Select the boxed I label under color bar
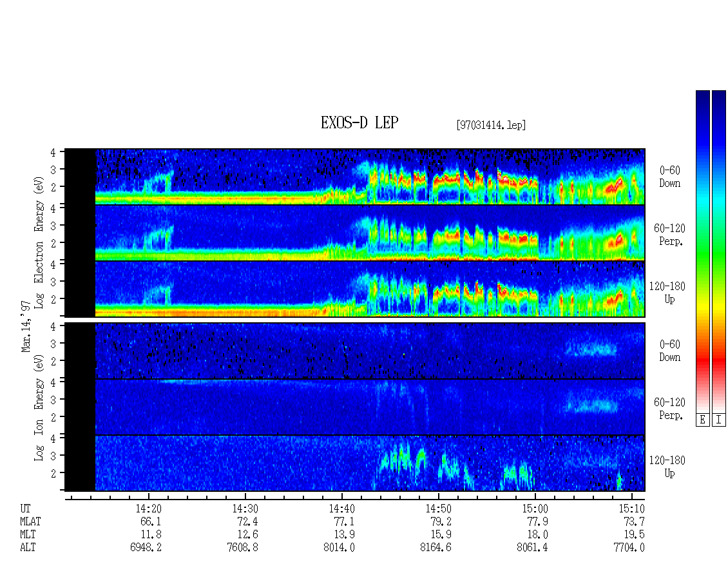 tap(719, 420)
